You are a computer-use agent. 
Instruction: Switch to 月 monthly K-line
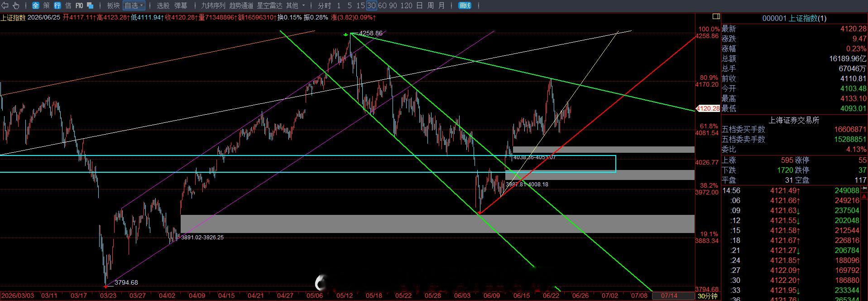pos(441,5)
